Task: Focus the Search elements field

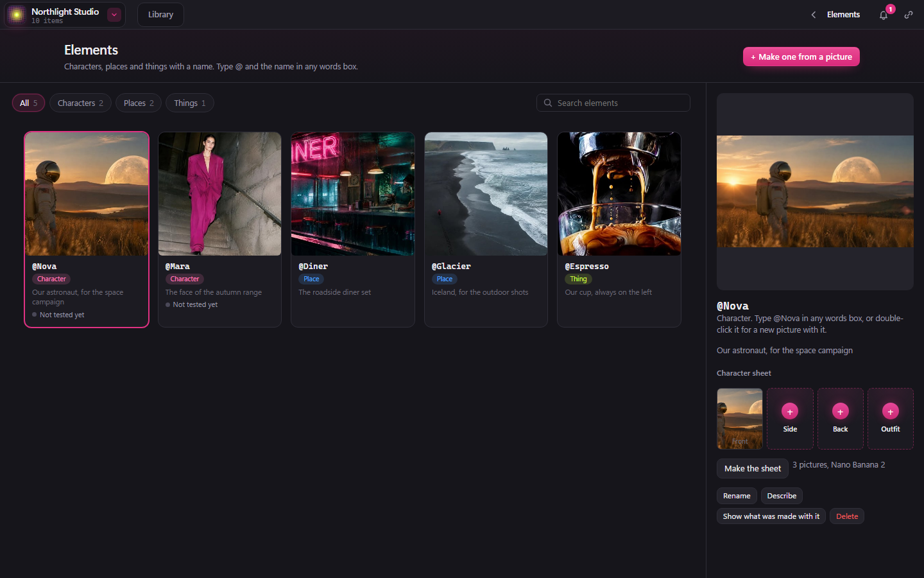Action: 613,103
